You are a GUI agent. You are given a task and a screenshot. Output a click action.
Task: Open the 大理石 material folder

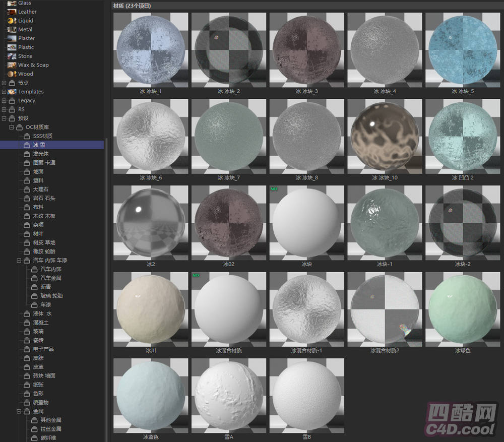40,190
